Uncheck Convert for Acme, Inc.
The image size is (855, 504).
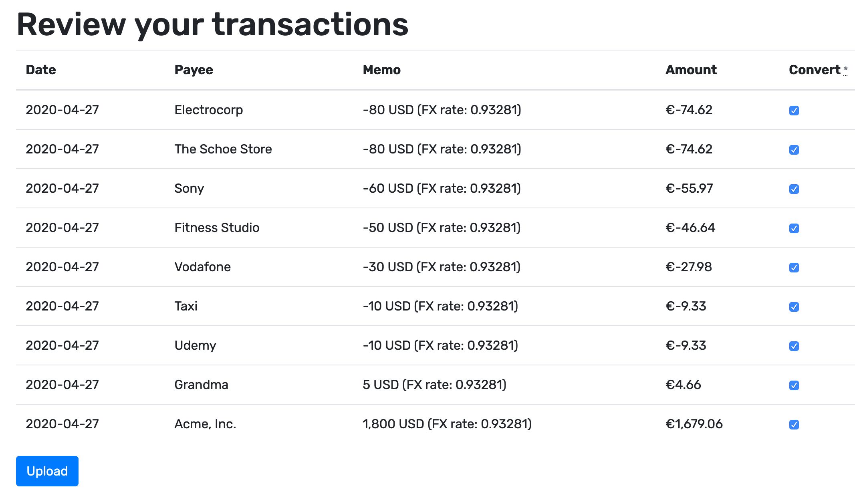pyautogui.click(x=794, y=425)
